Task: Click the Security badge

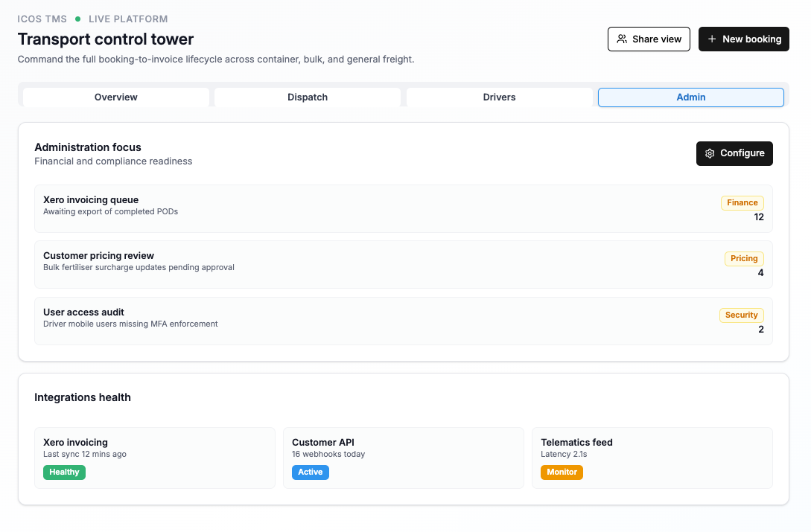Action: point(741,315)
